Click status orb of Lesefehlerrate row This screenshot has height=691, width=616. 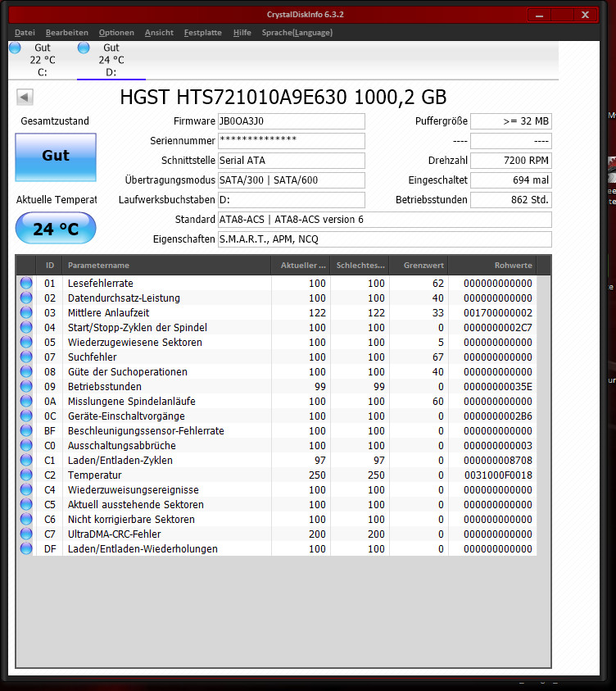(26, 283)
